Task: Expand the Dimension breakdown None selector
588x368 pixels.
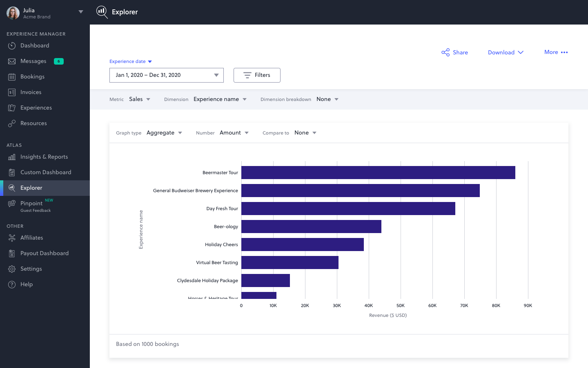Action: pyautogui.click(x=327, y=99)
